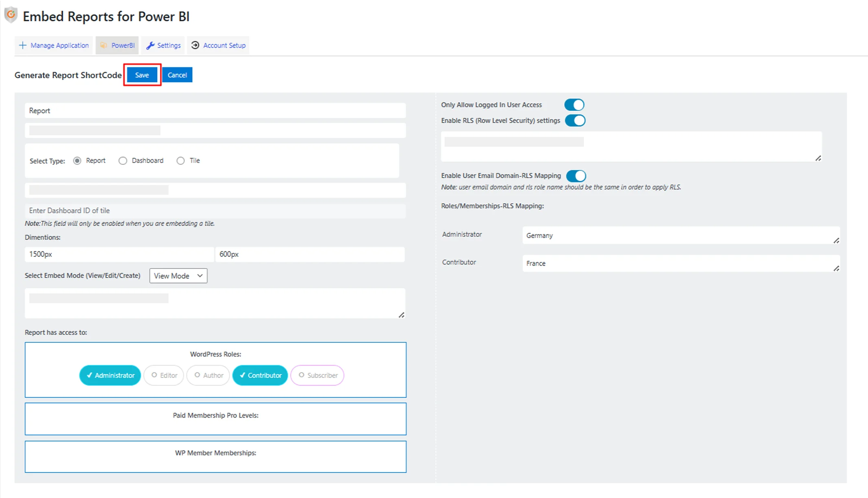Image resolution: width=868 pixels, height=498 pixels.
Task: Select the Editor WordPress role
Action: pos(164,375)
